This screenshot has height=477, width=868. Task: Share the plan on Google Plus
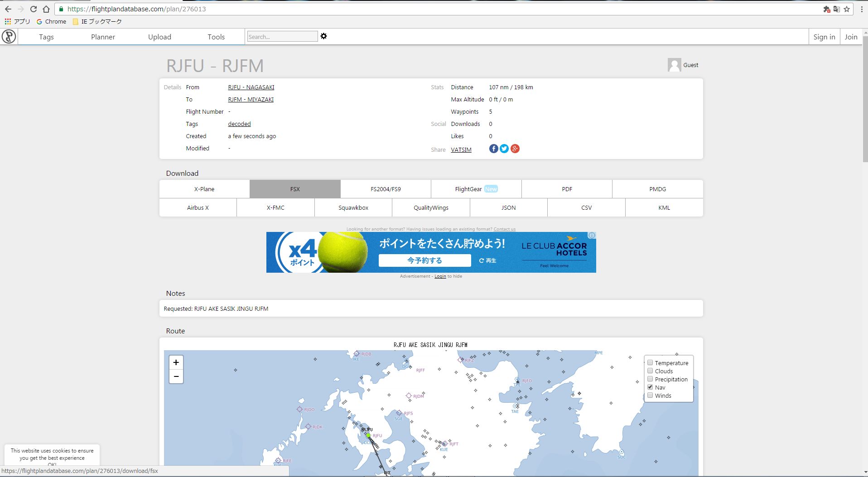515,149
